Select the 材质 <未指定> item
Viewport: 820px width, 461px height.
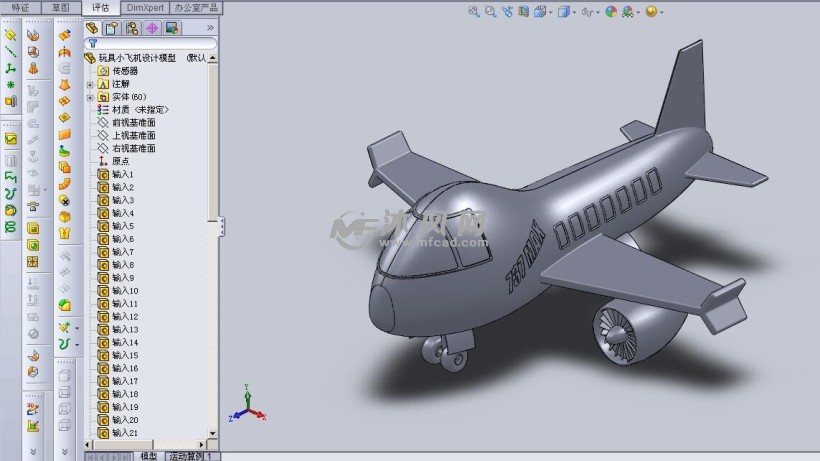point(140,110)
